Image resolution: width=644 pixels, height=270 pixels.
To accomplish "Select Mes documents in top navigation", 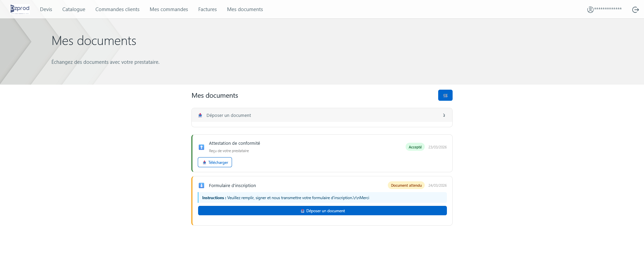I will 245,9.
